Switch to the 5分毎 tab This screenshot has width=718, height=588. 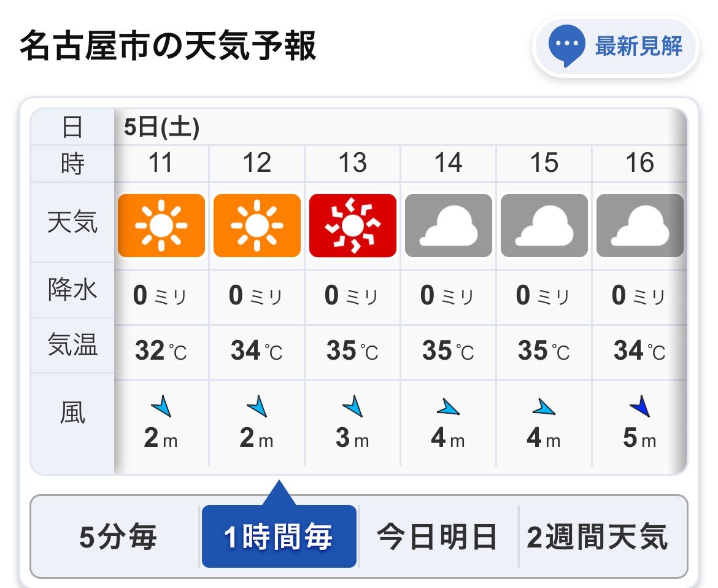point(118,536)
